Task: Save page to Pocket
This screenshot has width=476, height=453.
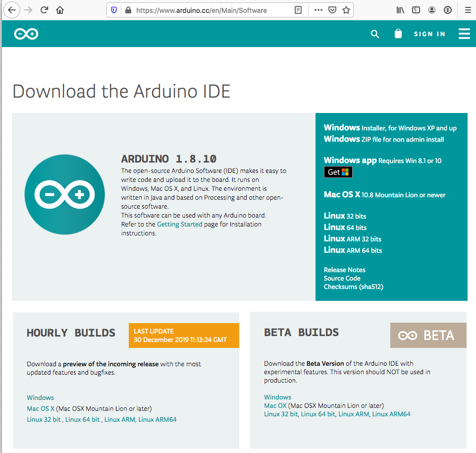Action: [x=332, y=10]
